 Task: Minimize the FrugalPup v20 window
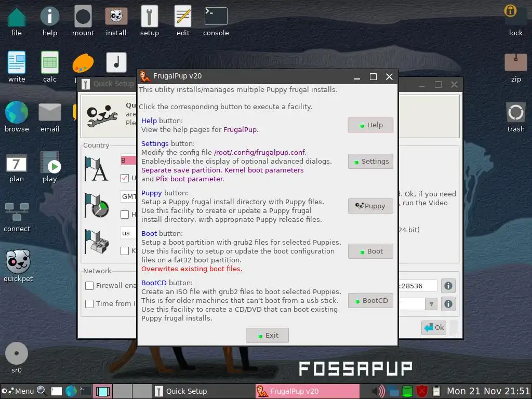(x=356, y=77)
